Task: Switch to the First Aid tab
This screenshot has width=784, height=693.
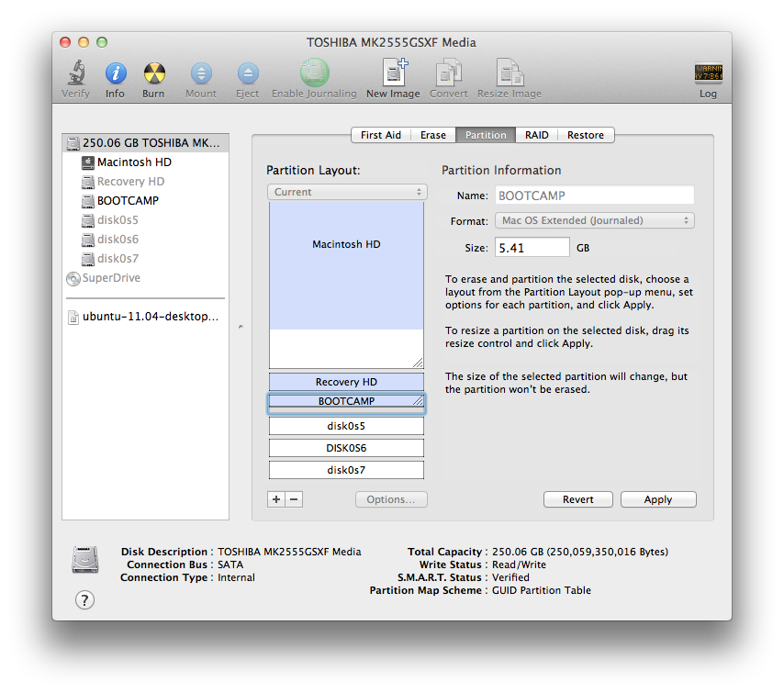Action: (x=381, y=135)
